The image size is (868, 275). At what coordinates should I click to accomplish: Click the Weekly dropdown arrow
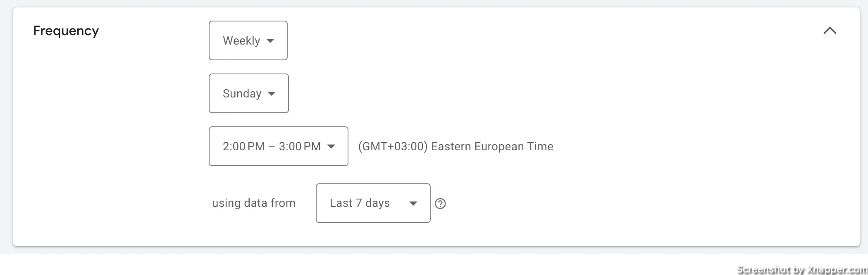click(270, 41)
